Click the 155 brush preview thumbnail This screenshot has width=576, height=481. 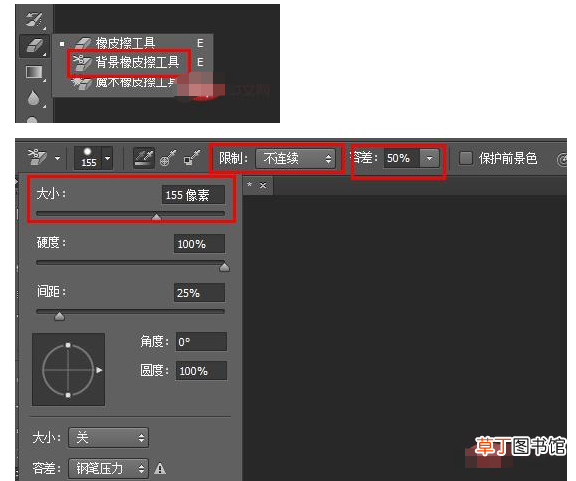coord(88,158)
